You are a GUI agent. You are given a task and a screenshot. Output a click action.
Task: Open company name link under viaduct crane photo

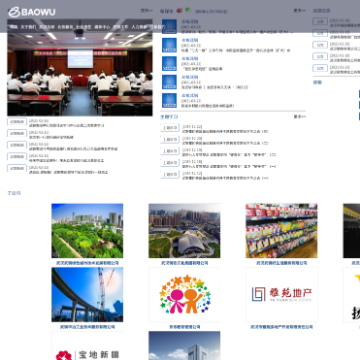tap(87, 327)
